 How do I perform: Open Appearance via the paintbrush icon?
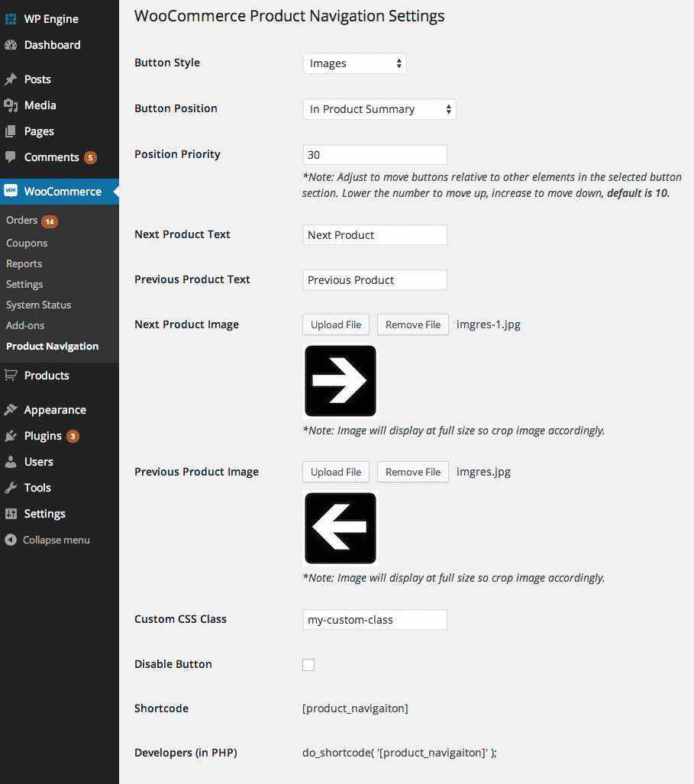point(12,409)
